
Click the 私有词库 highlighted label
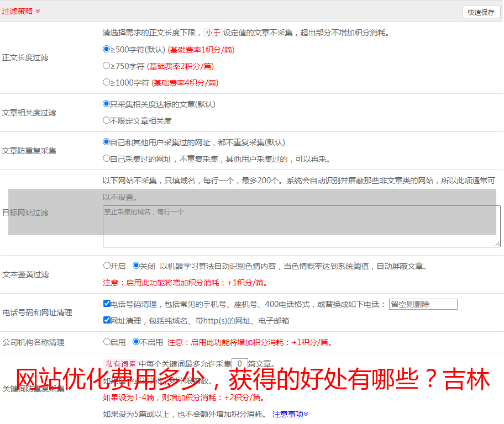click(121, 364)
